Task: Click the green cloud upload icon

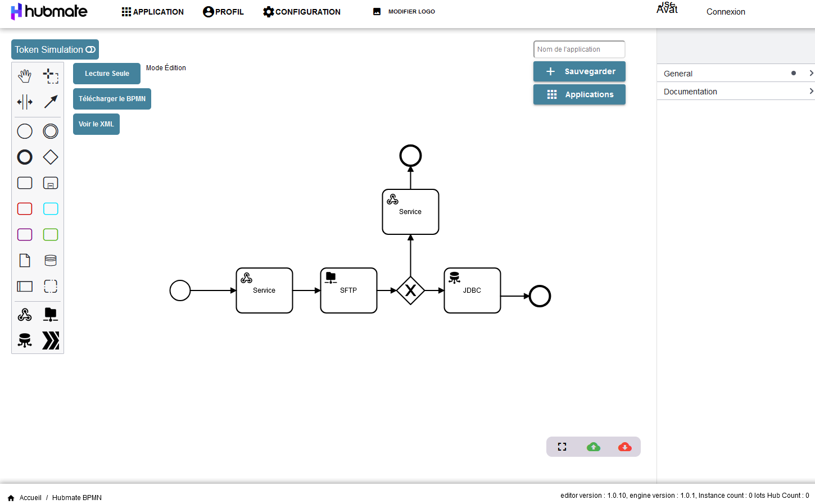Action: click(593, 447)
